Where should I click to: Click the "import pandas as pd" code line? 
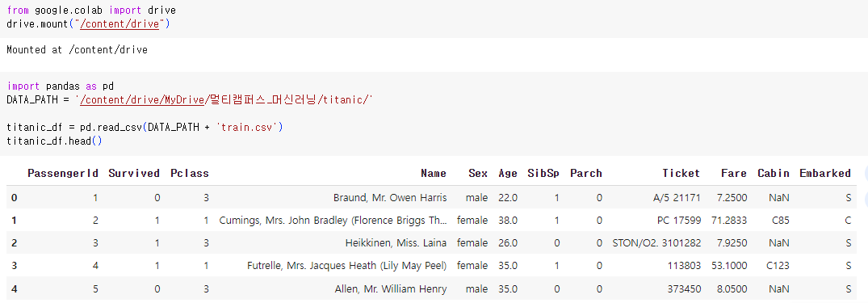pyautogui.click(x=60, y=86)
